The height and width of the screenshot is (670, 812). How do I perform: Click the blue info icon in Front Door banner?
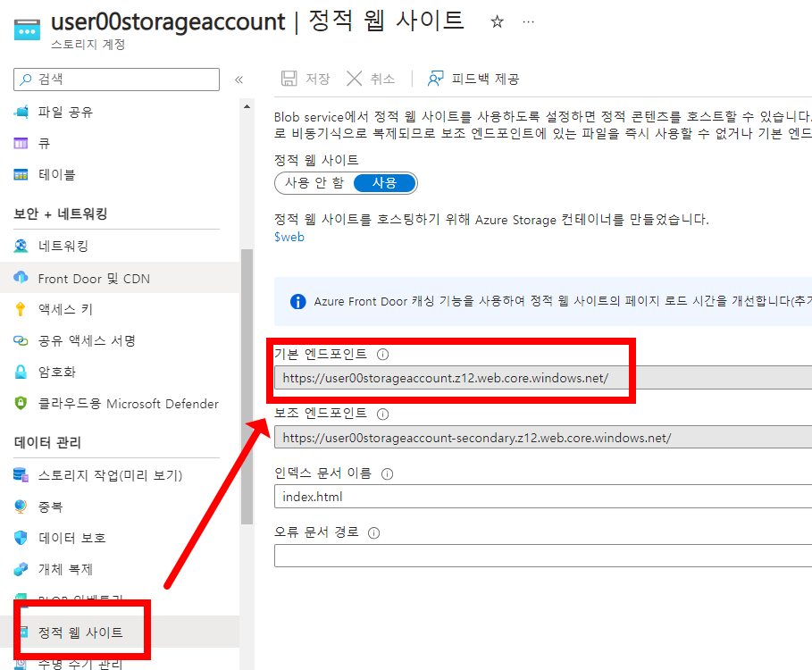297,301
